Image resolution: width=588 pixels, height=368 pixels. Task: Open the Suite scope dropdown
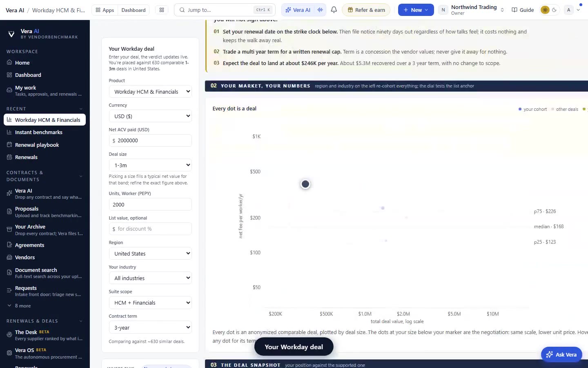[x=150, y=303]
